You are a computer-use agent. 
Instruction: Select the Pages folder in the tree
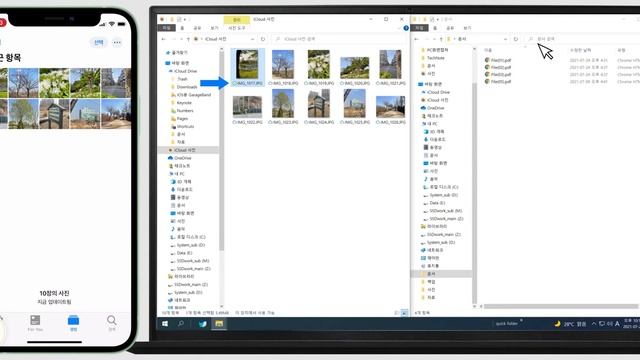click(180, 119)
